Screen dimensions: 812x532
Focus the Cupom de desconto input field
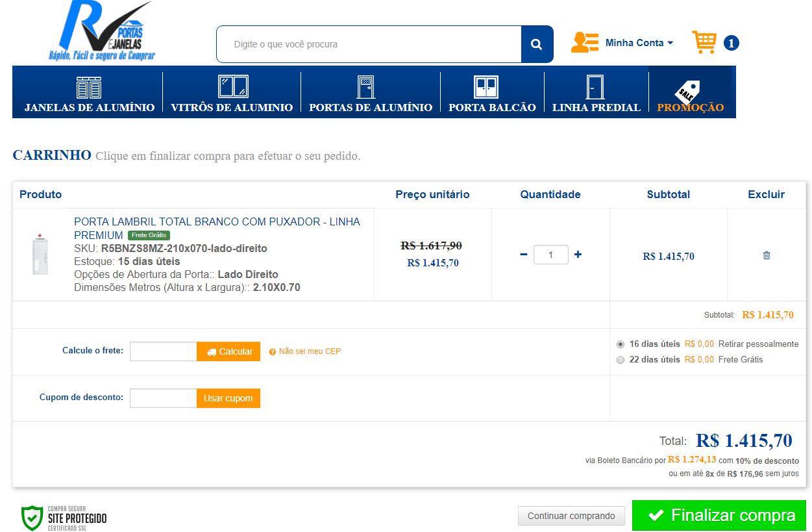click(x=164, y=398)
